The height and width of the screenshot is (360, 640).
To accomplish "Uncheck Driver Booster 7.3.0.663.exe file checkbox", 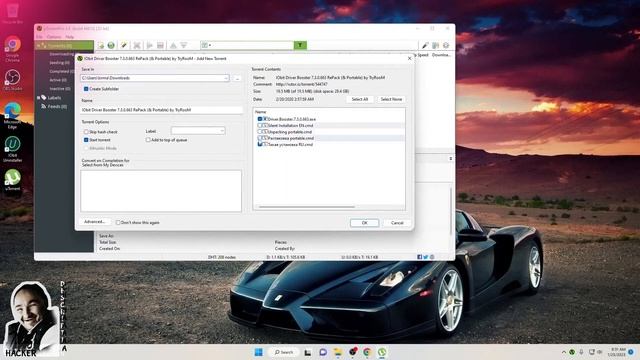I will pyautogui.click(x=260, y=119).
